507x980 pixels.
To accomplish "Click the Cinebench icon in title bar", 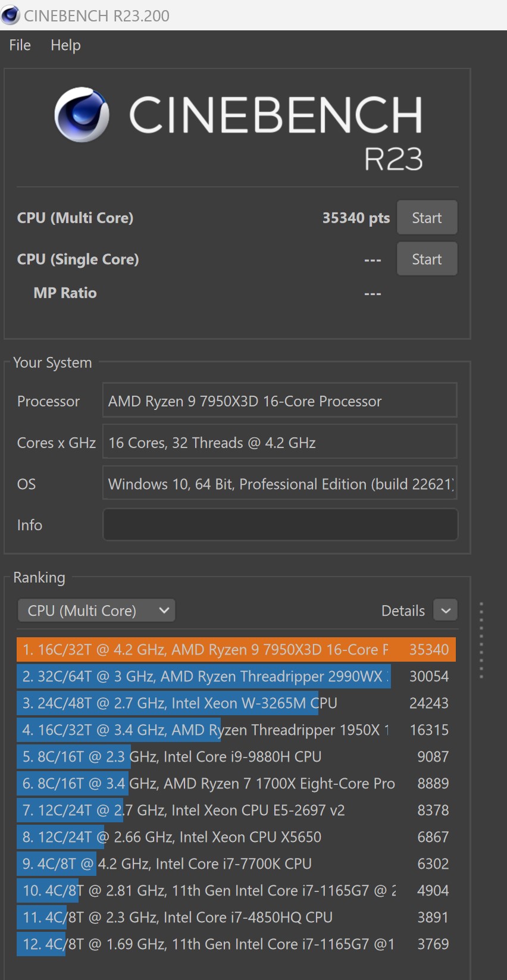I will [x=11, y=15].
